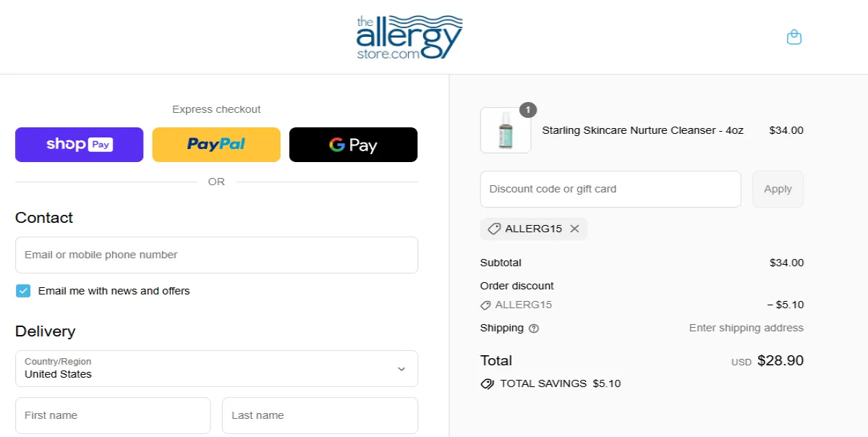Viewport: 868px width, 437px height.
Task: Open the shopping cart bag icon
Action: pyautogui.click(x=794, y=37)
